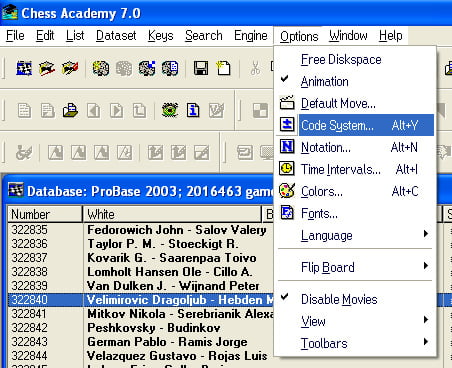
Task: Click the brain icon with blue square
Action: (x=147, y=68)
